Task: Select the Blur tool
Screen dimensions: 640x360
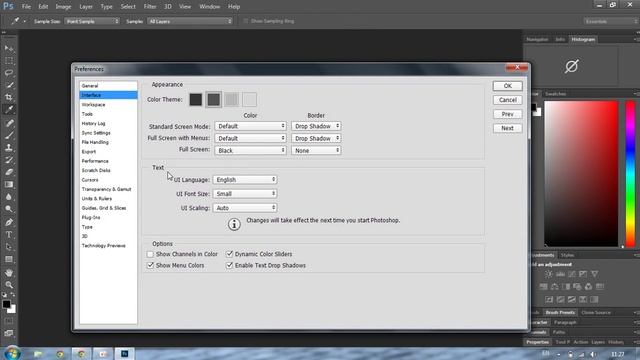Action: [x=9, y=196]
